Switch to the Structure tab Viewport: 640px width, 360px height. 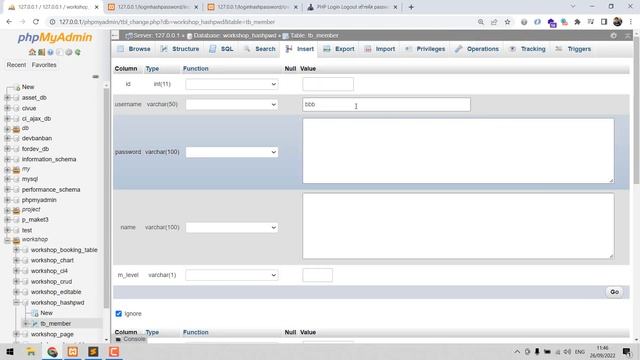click(x=180, y=49)
